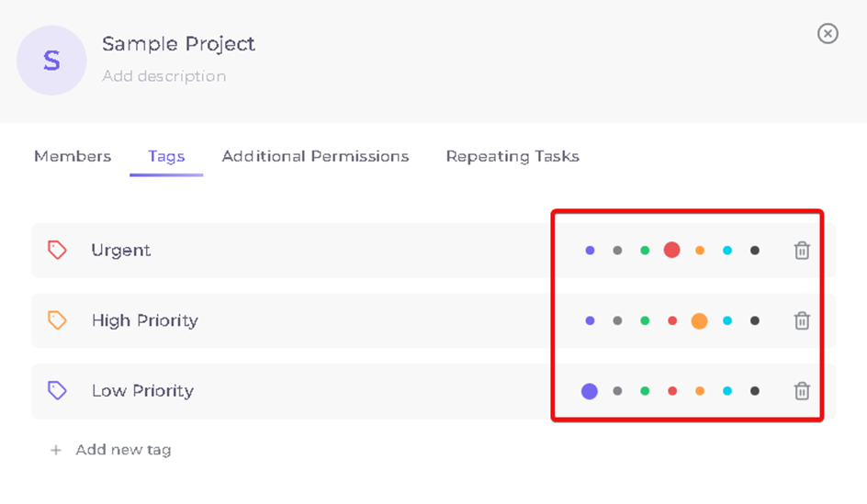Click the orange tag icon beside High Priority
867x504 pixels.
(x=57, y=320)
